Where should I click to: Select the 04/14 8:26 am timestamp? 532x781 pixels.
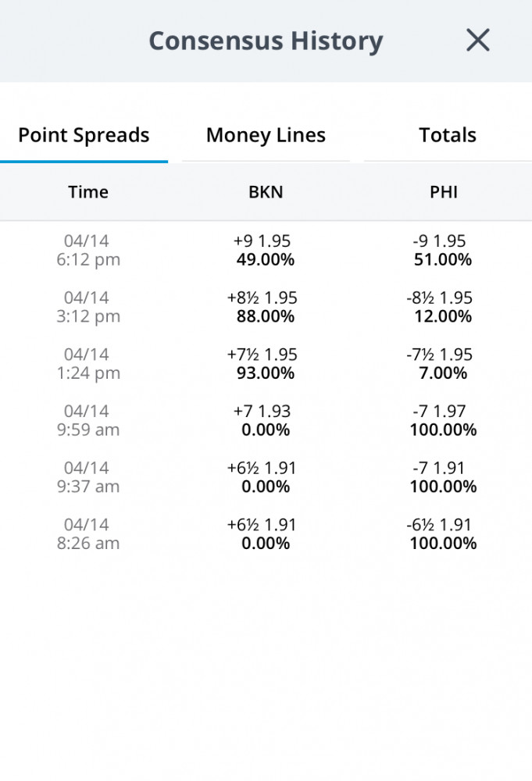[x=88, y=534]
